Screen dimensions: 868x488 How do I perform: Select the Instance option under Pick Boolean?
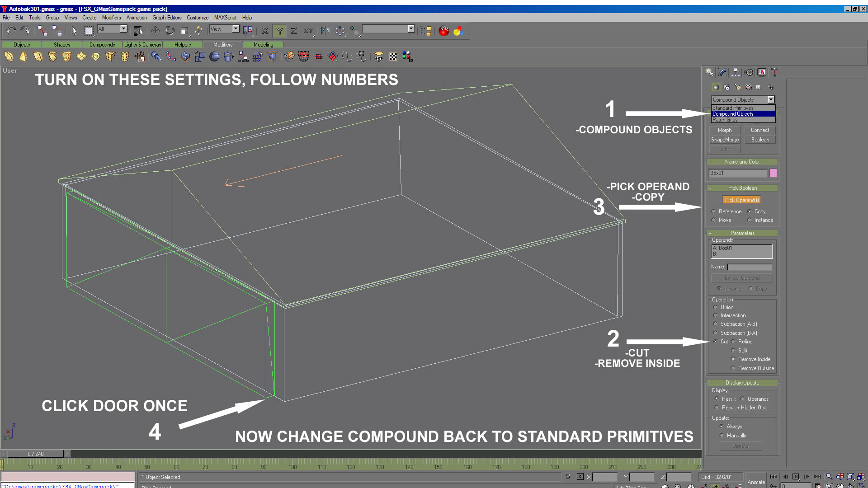click(749, 220)
